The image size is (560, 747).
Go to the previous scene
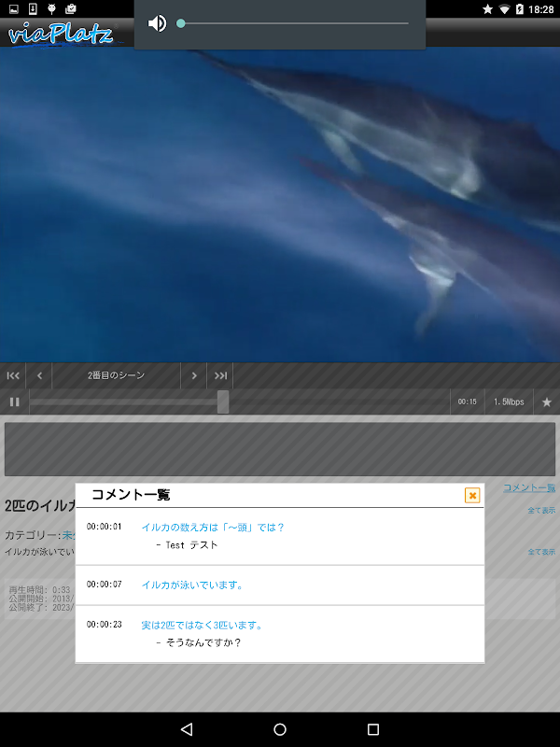(x=39, y=375)
